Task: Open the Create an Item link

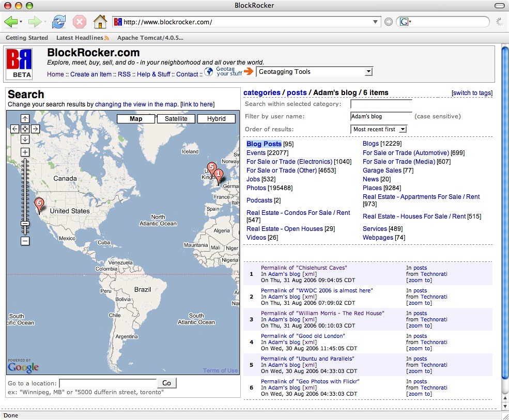Action: tap(91, 74)
